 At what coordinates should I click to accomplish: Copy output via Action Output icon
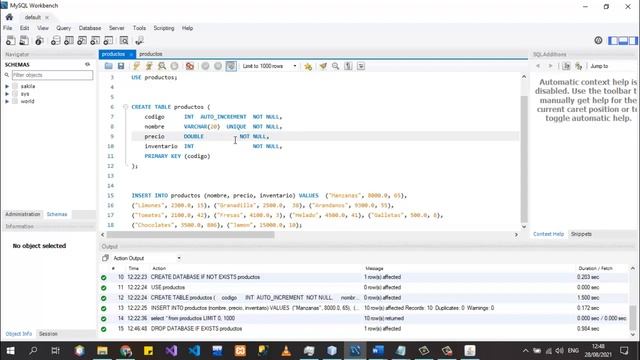tap(105, 258)
